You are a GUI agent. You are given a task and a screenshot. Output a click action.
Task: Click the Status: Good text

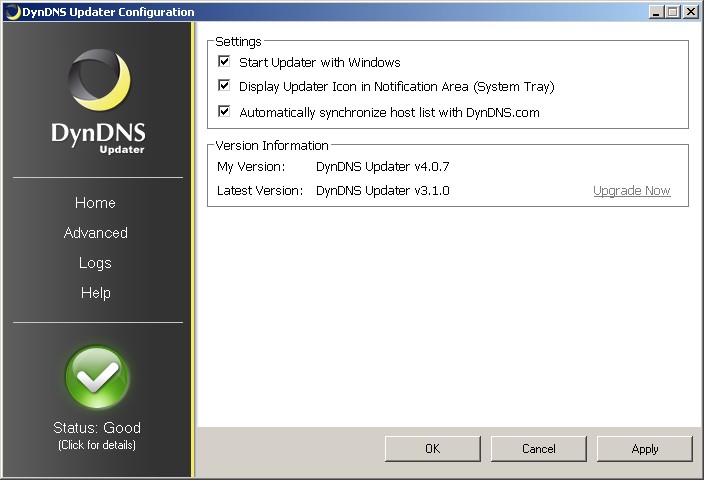97,427
